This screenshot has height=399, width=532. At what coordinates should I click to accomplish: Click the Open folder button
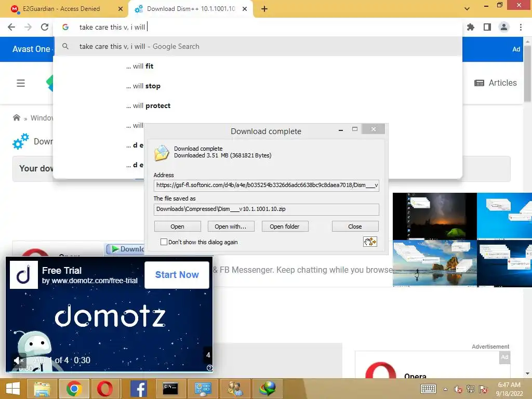pos(285,227)
